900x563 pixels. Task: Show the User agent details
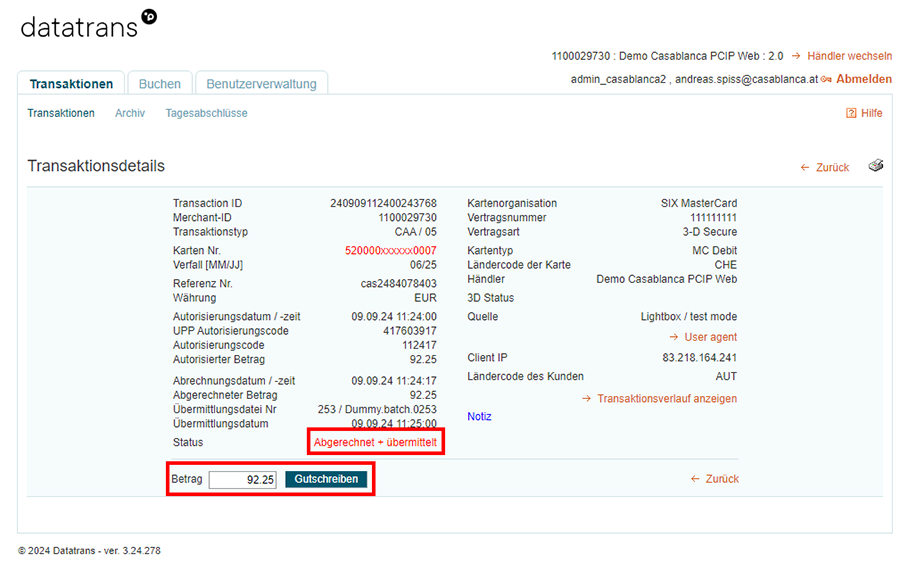tap(710, 337)
